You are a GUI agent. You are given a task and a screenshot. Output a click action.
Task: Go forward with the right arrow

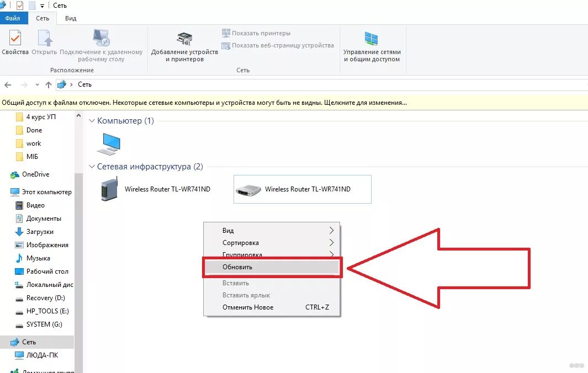24,85
